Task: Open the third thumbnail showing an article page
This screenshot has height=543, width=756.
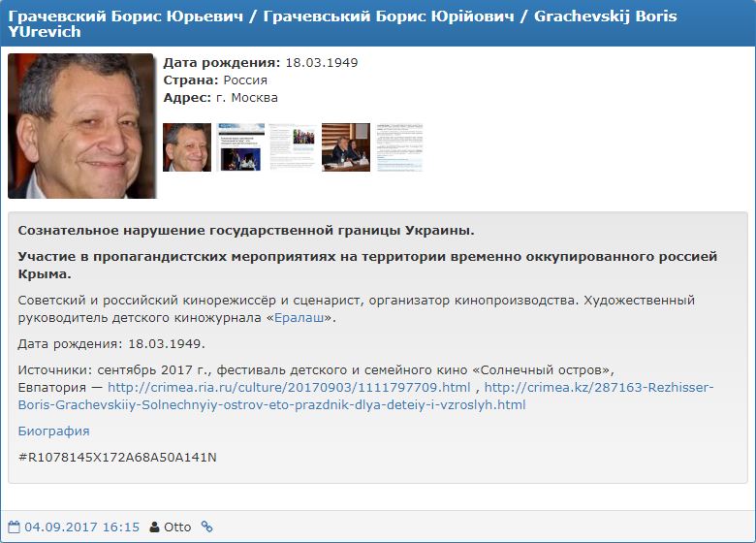Action: pos(293,147)
